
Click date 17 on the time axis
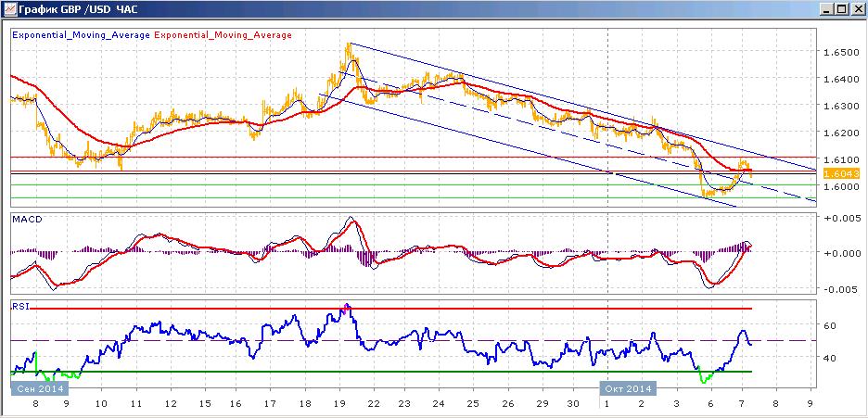point(271,403)
